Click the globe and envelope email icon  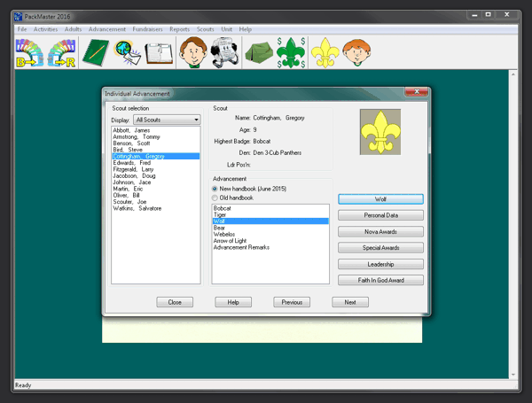[127, 53]
